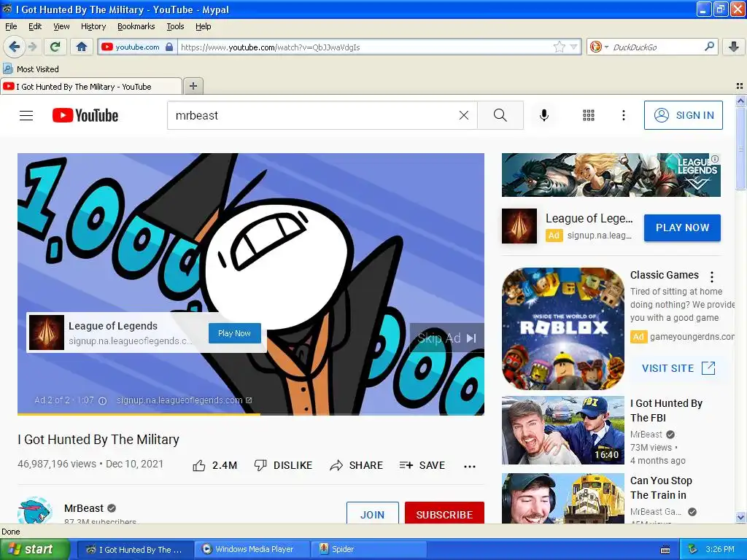Open the Bookmarks menu
This screenshot has width=747, height=560.
pos(136,26)
